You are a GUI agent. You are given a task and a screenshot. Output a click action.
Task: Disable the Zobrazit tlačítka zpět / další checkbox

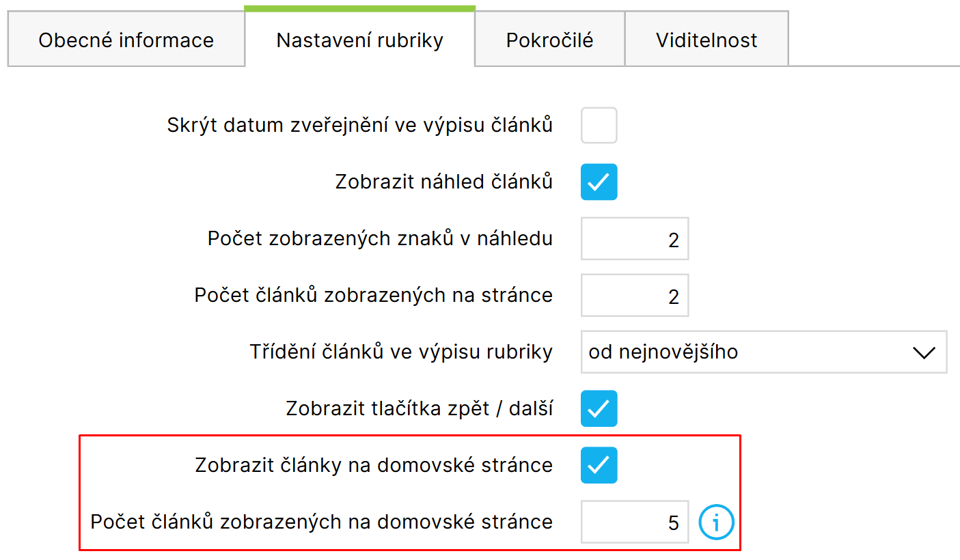(599, 408)
